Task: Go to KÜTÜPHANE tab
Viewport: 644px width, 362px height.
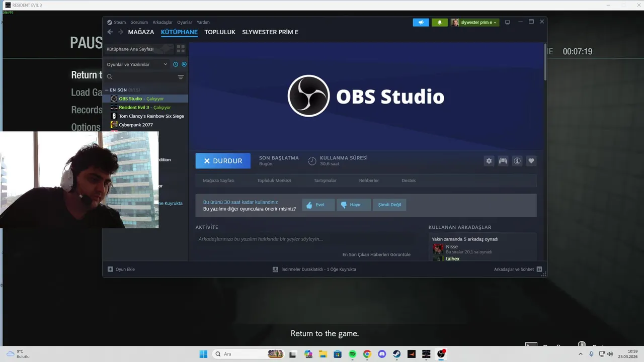Action: (179, 32)
